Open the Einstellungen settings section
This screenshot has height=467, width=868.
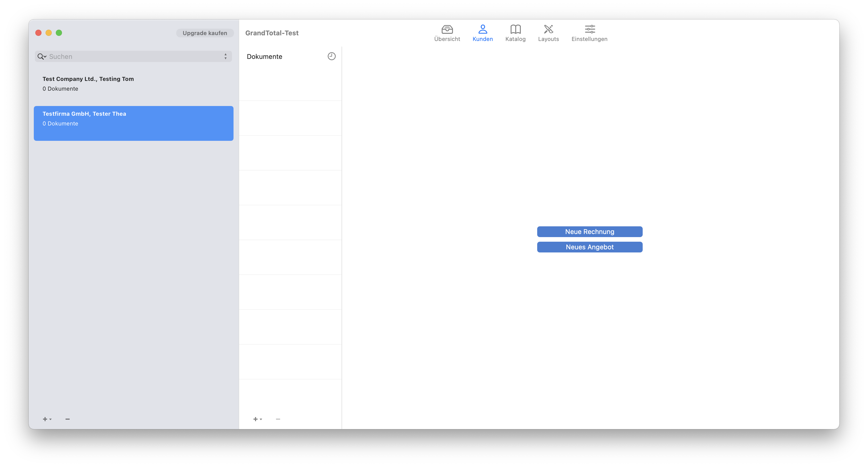coord(589,33)
